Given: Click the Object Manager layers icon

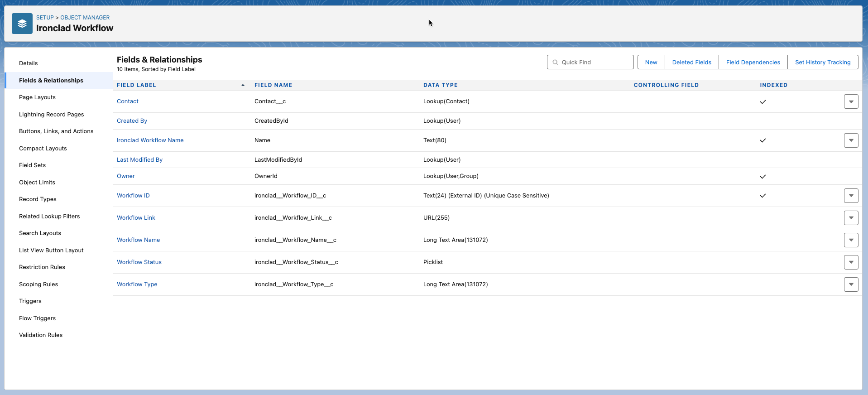Looking at the screenshot, I should (x=22, y=24).
